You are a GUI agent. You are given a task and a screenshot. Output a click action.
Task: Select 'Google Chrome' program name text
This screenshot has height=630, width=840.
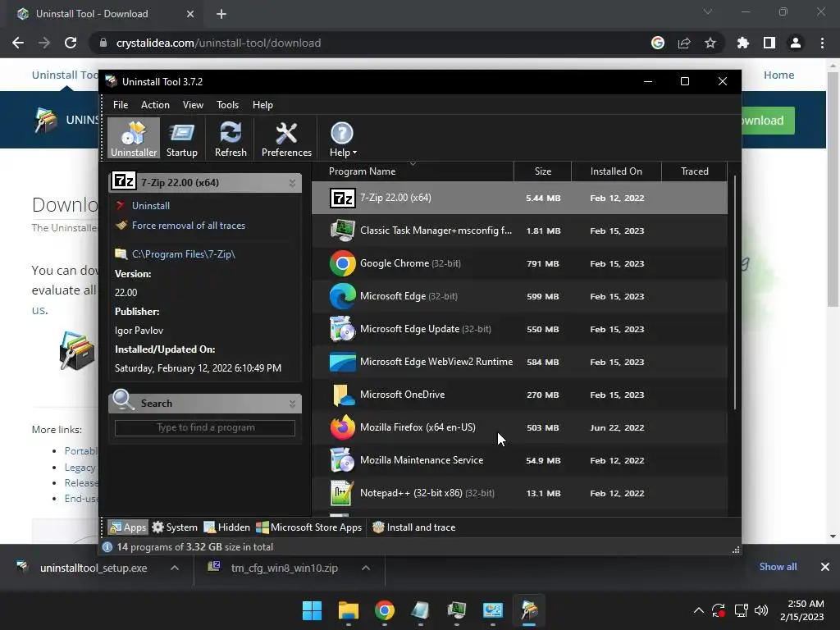point(395,263)
